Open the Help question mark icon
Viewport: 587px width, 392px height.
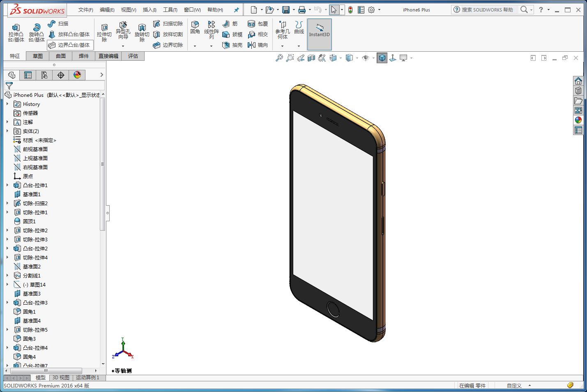click(541, 9)
